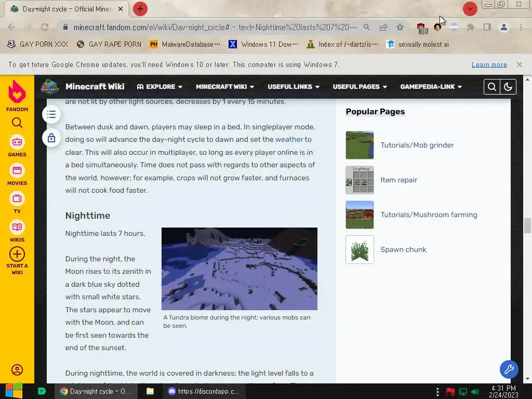The image size is (532, 399).
Task: Open the extensions puzzle icon
Action: pos(470,27)
